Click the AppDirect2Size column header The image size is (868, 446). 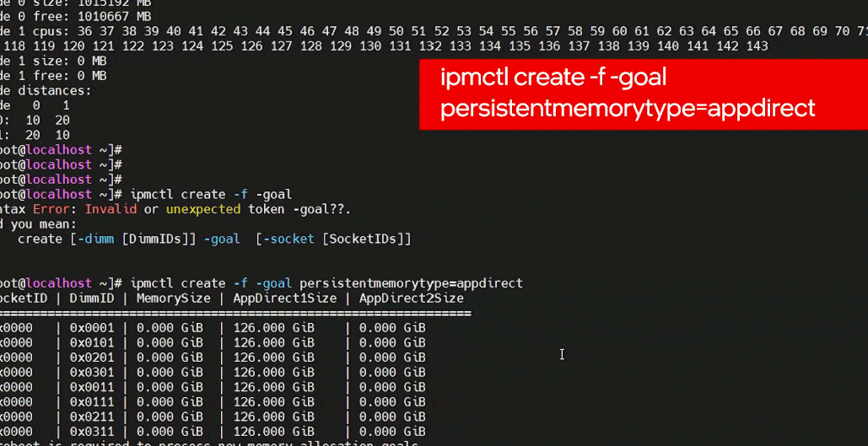tap(412, 298)
